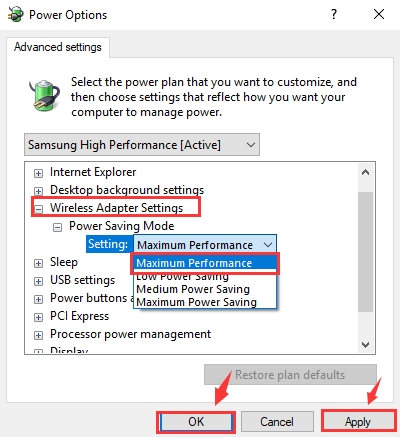Collapse the Wireless Adapter Settings node
This screenshot has width=400, height=437.
[x=38, y=209]
